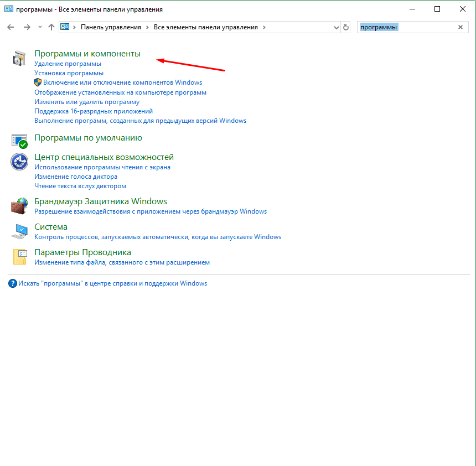Click the shield icon beside Включение или отключение компонентов
This screenshot has height=466, width=476.
(x=37, y=82)
